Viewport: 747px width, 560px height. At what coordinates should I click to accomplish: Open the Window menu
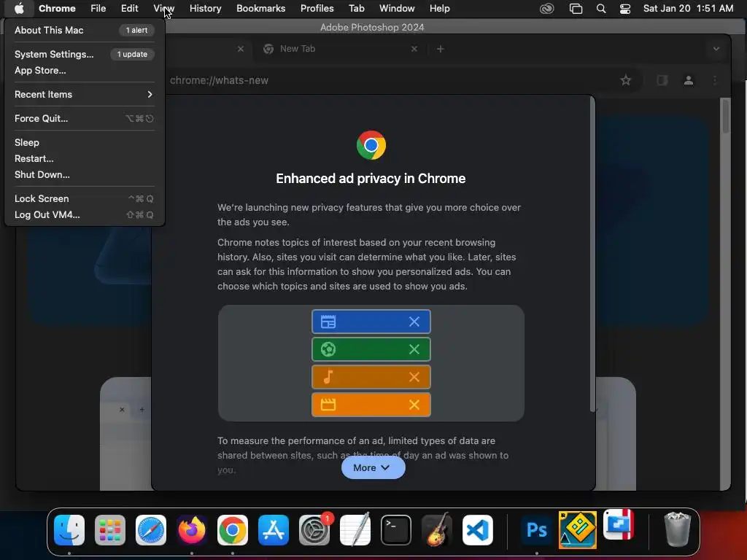pos(397,8)
